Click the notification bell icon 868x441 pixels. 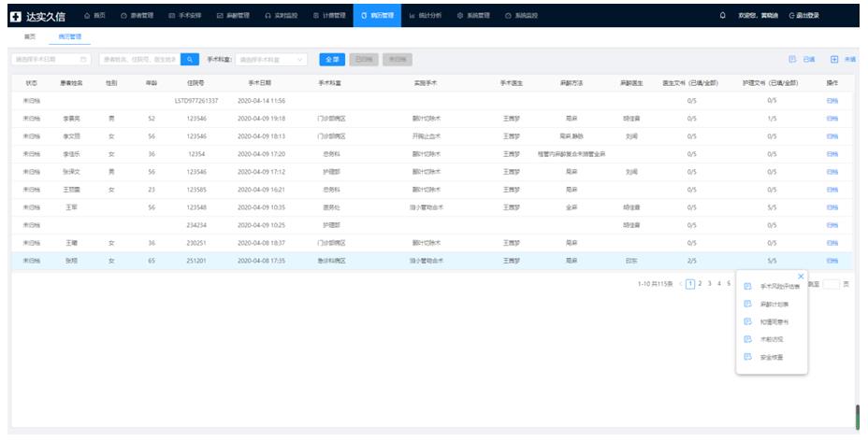(x=722, y=15)
